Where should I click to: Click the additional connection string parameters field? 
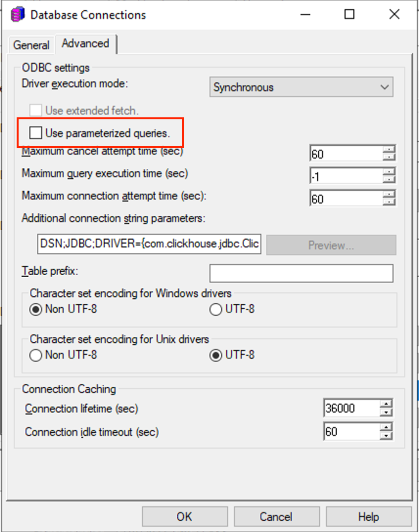click(149, 244)
